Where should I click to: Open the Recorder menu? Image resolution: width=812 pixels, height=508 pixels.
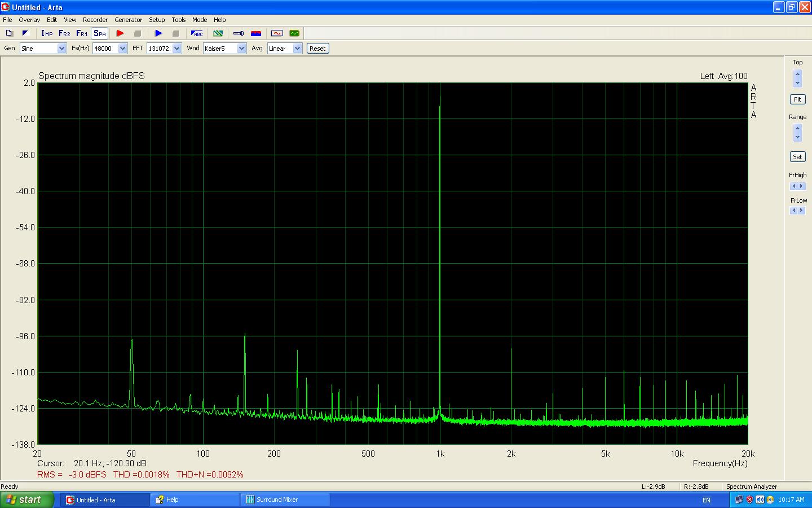tap(95, 20)
